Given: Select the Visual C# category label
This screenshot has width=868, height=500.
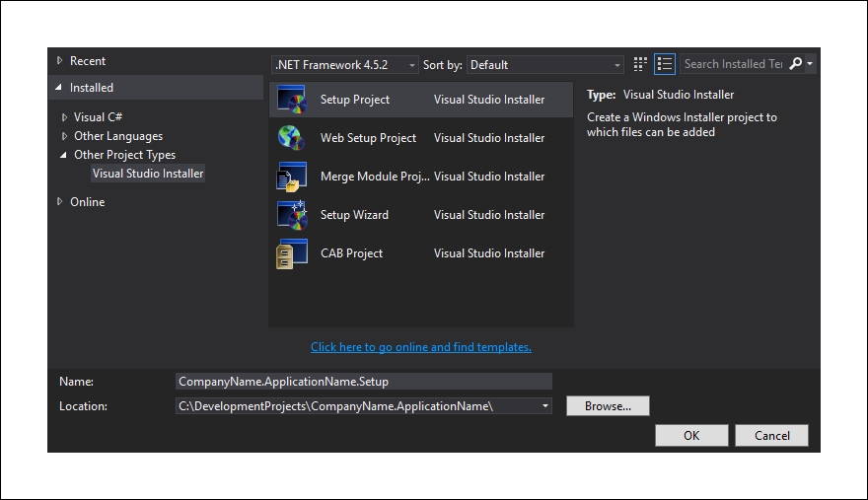Looking at the screenshot, I should (x=98, y=116).
